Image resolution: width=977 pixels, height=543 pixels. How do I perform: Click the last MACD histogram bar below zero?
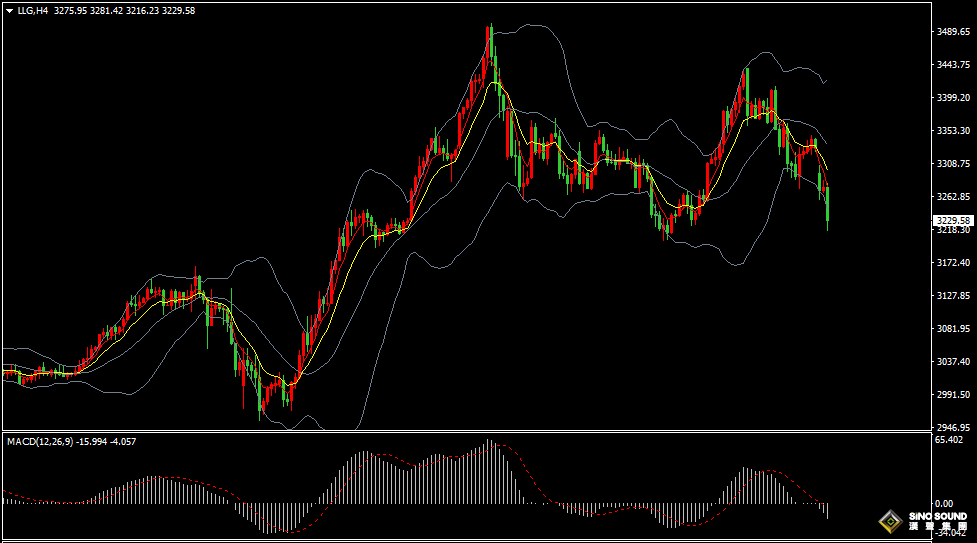pyautogui.click(x=828, y=510)
